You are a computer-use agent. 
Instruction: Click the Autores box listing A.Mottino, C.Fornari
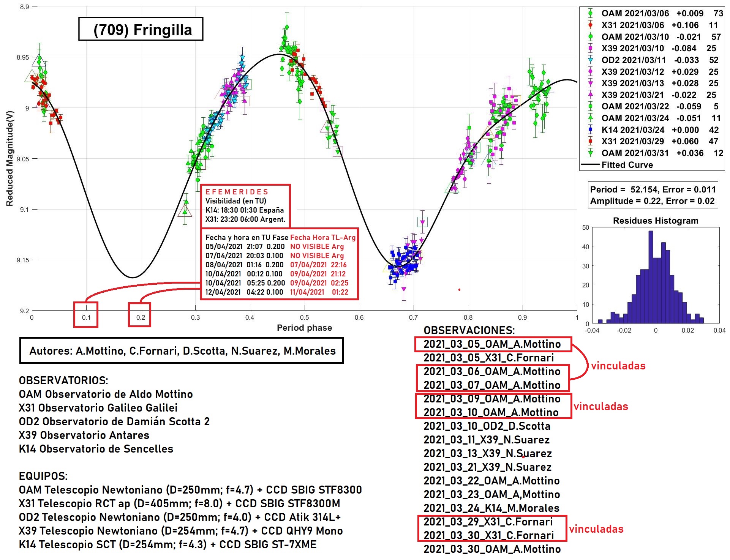[x=182, y=350]
